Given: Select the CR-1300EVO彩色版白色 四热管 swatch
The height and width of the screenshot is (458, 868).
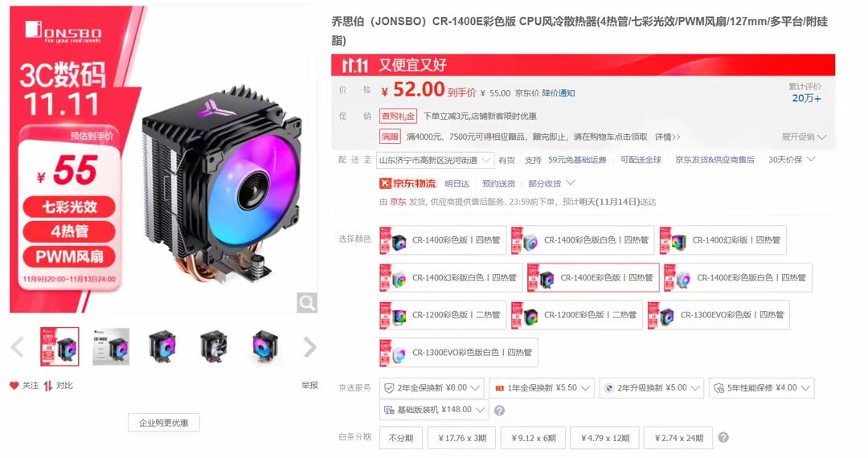Looking at the screenshot, I should pos(458,353).
